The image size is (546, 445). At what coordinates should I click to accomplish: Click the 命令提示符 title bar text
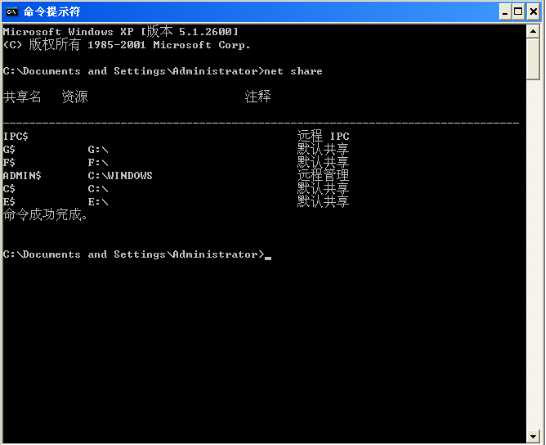coord(52,12)
